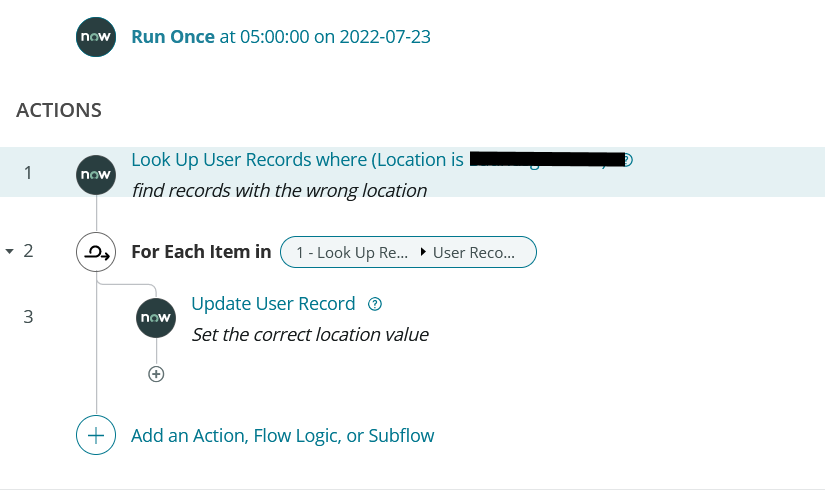
Task: Select the 'Set the correct location value' annotation
Action: pos(310,335)
